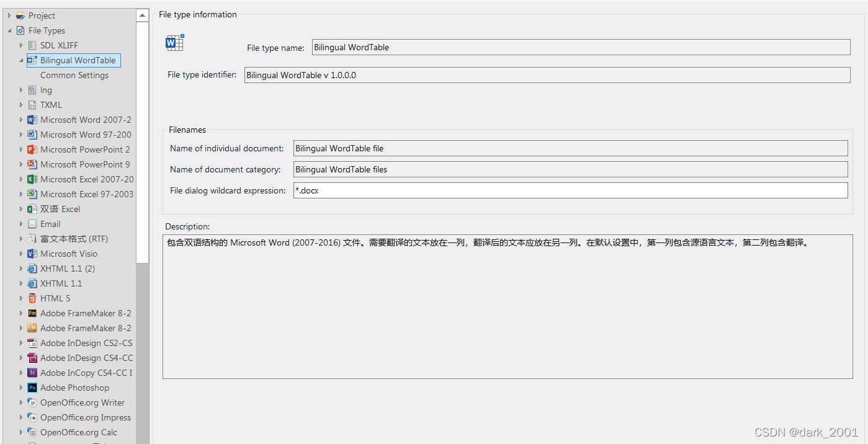Click the large Word table icon beside File type name

pyautogui.click(x=174, y=43)
